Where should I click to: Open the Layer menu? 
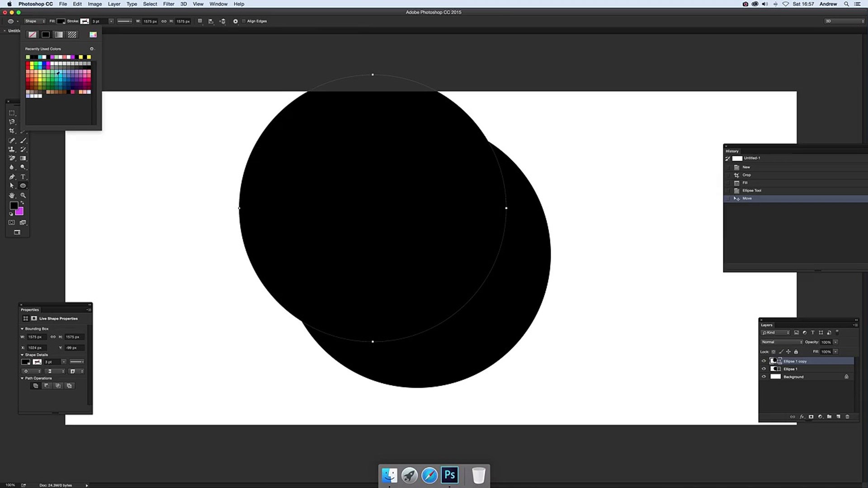(114, 4)
